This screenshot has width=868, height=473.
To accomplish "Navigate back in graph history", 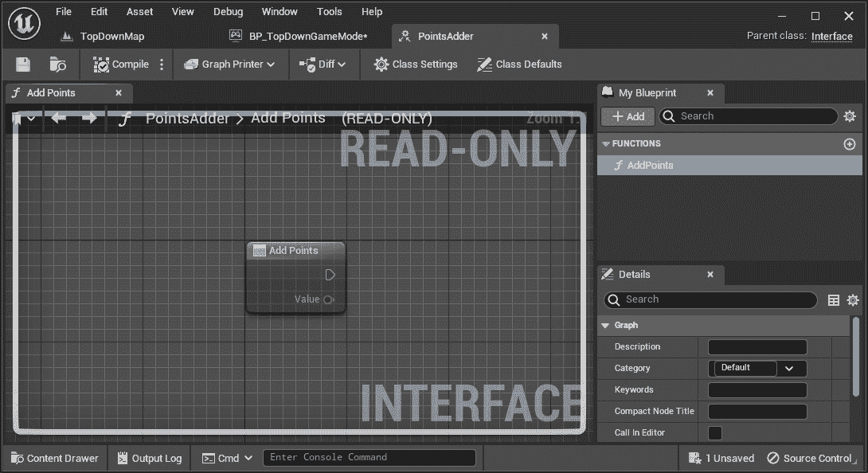I will [59, 118].
